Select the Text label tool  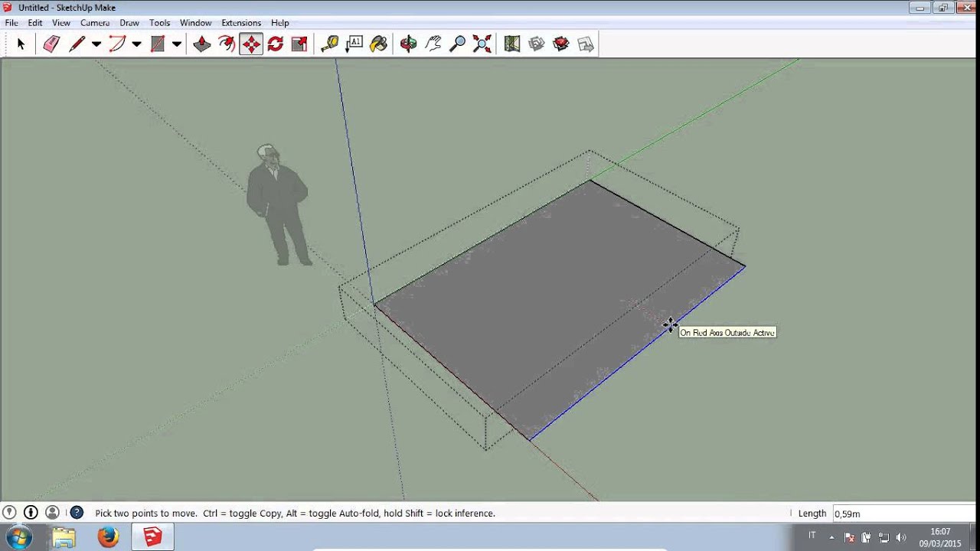click(354, 44)
